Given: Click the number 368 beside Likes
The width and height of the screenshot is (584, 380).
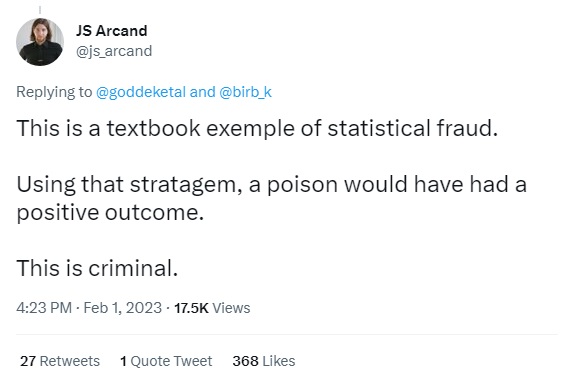Looking at the screenshot, I should coord(245,361).
